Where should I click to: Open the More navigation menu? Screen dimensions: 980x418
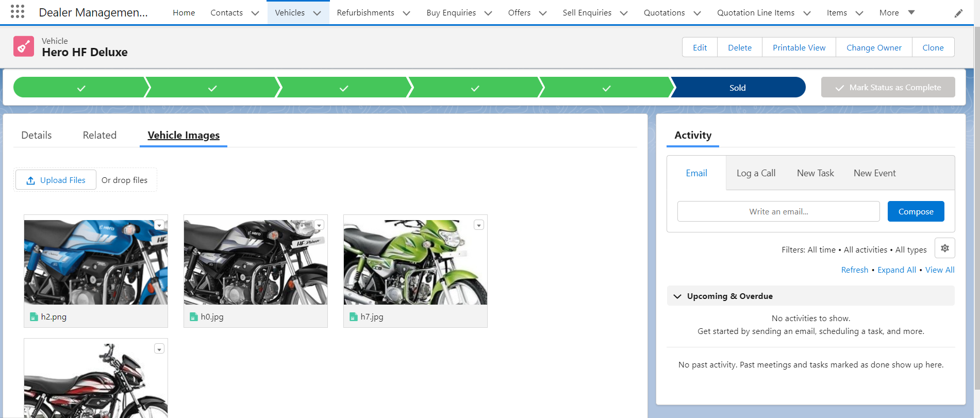click(897, 12)
